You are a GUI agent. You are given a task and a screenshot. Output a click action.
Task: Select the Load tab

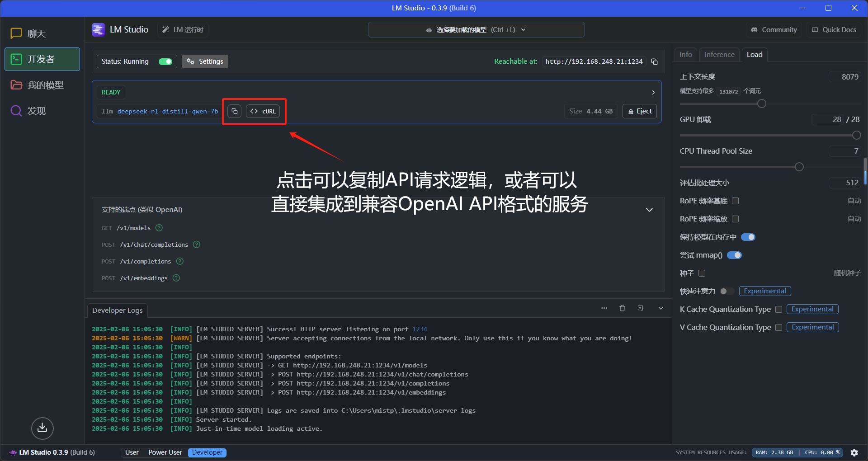755,55
